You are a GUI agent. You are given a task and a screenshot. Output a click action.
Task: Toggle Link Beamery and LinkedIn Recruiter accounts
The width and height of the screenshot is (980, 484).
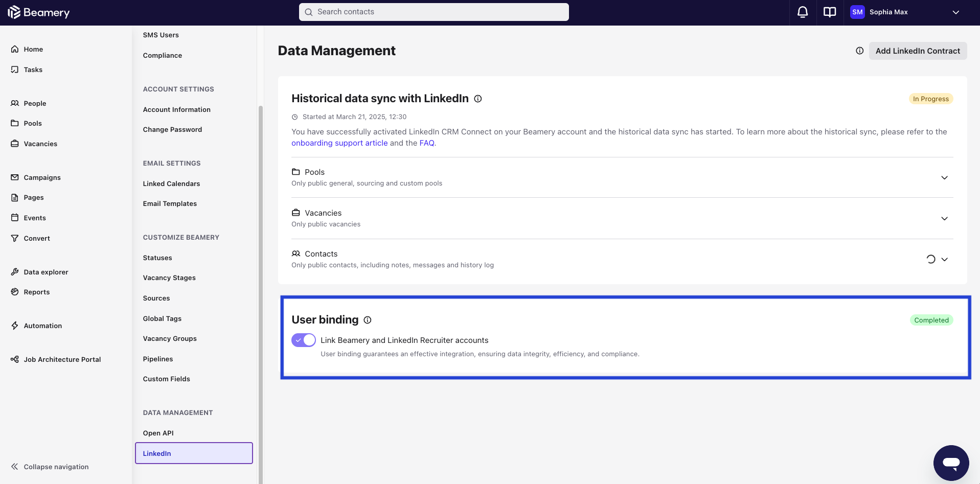304,340
